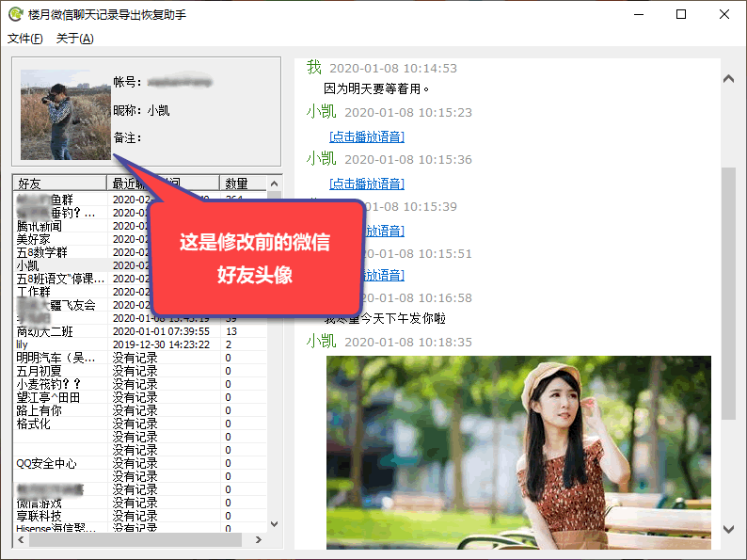This screenshot has width=747, height=560.
Task: Select 享联科技 in the friend list
Action: pyautogui.click(x=40, y=516)
